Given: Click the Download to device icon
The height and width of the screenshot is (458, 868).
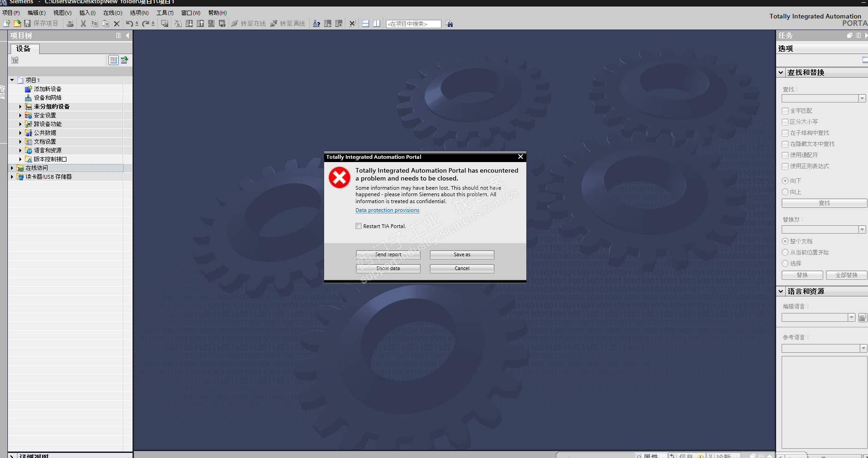Looking at the screenshot, I should (x=189, y=24).
